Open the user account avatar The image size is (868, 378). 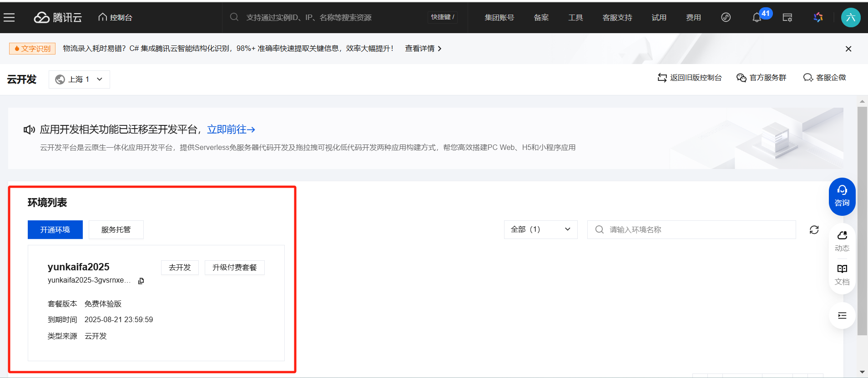(851, 17)
